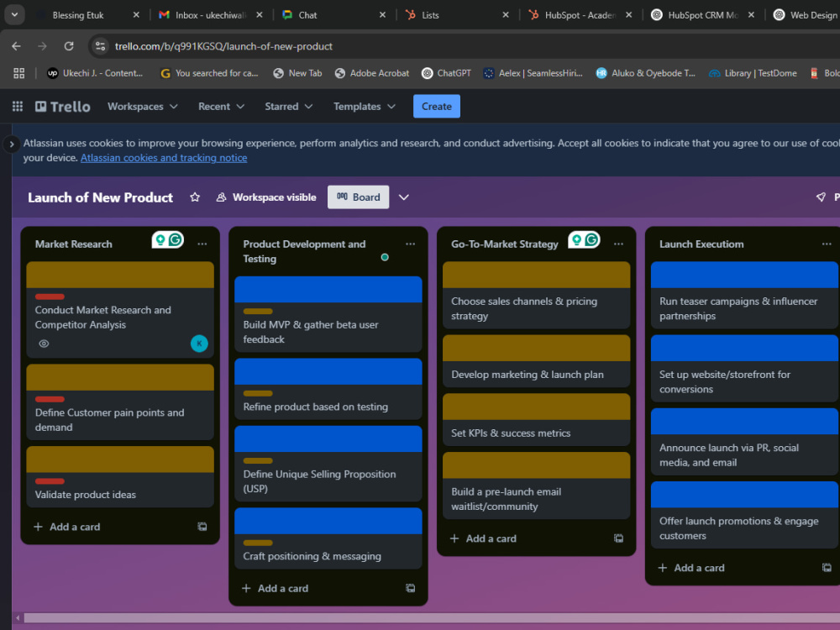Click Grammarly icon in Market Research header

[176, 239]
